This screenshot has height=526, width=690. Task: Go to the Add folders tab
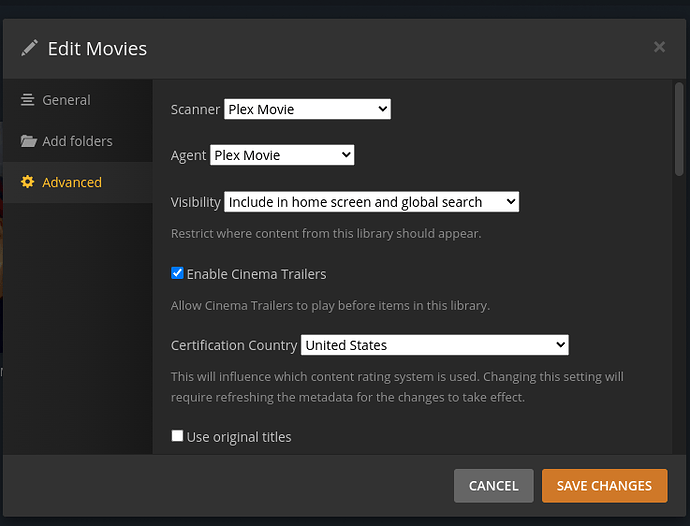tap(77, 141)
